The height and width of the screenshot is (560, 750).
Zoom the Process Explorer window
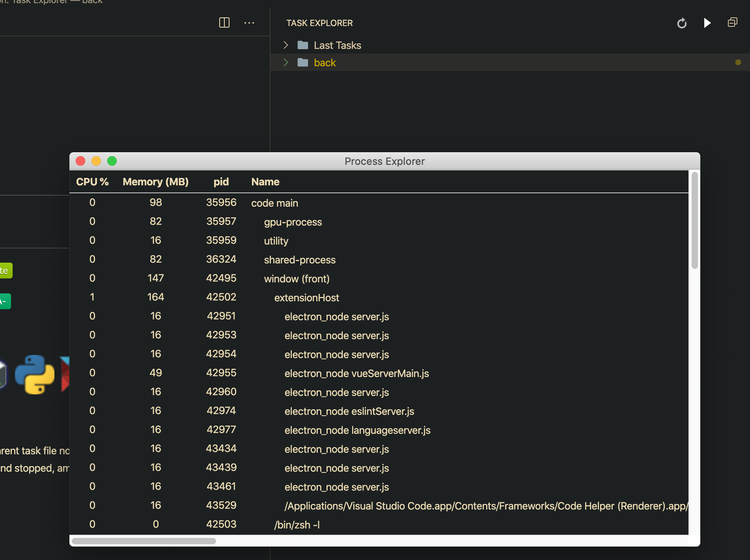tap(112, 161)
